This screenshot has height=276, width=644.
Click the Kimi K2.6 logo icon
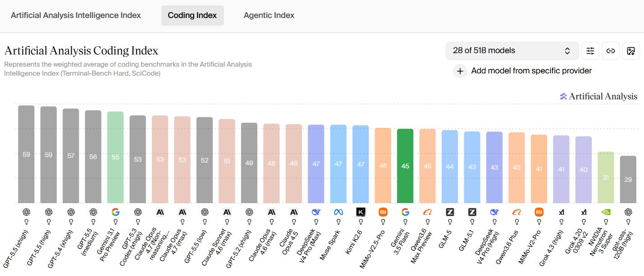click(361, 212)
